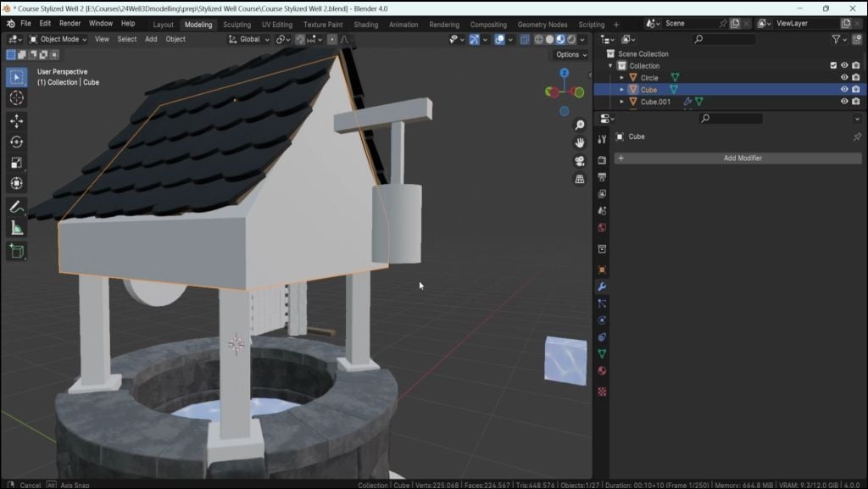
Task: Open the Texture properties tab
Action: [x=602, y=392]
